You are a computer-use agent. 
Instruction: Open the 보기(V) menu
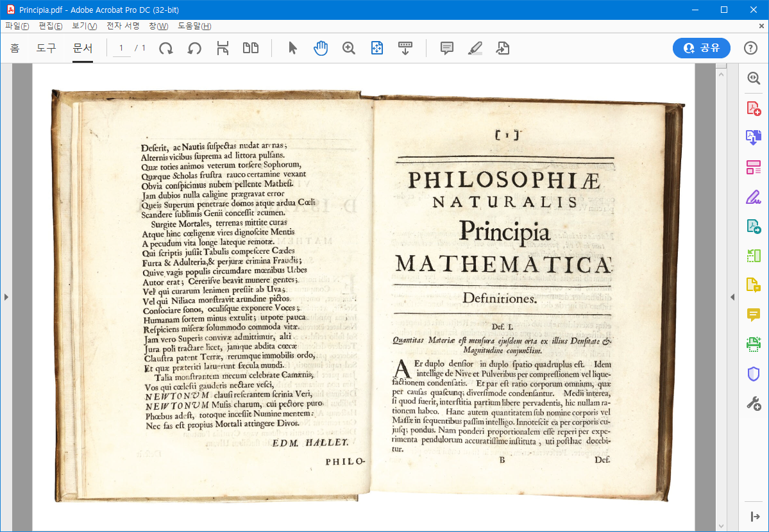pos(85,26)
